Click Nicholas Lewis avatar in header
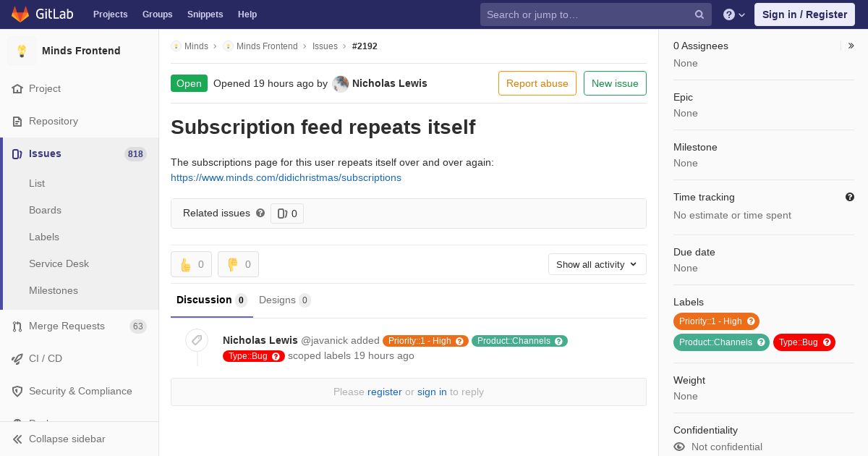Image resolution: width=868 pixels, height=456 pixels. (x=341, y=83)
